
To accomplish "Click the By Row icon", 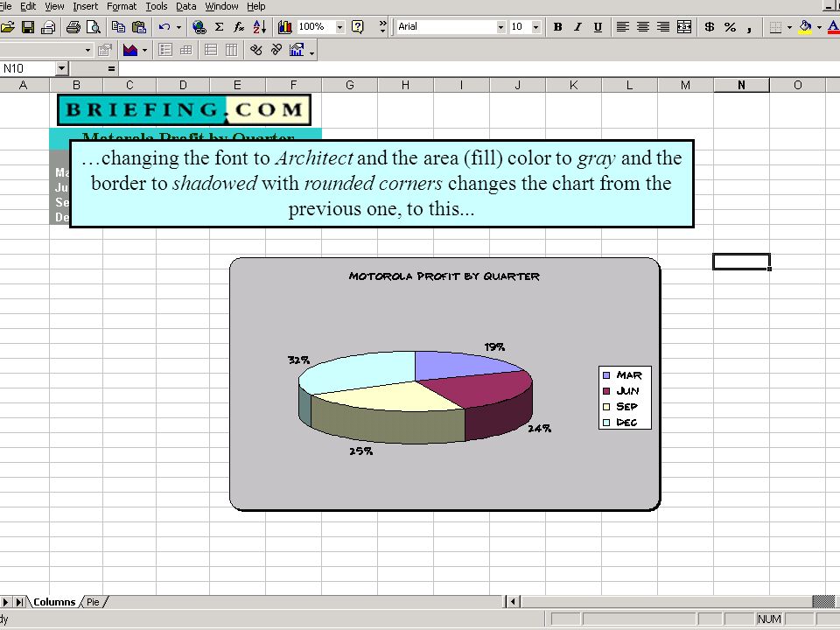I will pyautogui.click(x=211, y=51).
